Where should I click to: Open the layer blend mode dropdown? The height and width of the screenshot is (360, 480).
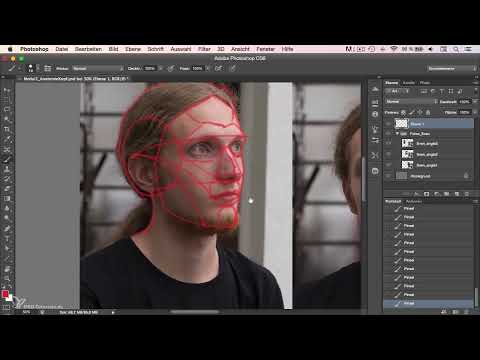pyautogui.click(x=411, y=101)
